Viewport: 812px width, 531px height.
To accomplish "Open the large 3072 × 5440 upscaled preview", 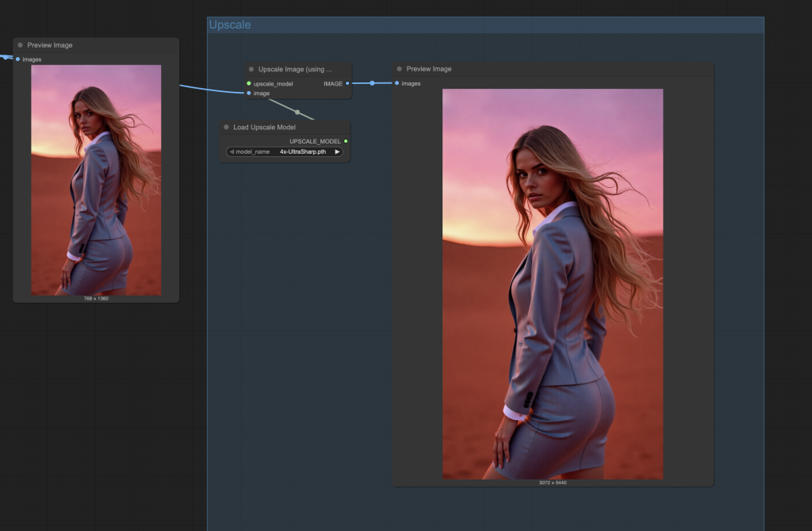I will tap(552, 284).
